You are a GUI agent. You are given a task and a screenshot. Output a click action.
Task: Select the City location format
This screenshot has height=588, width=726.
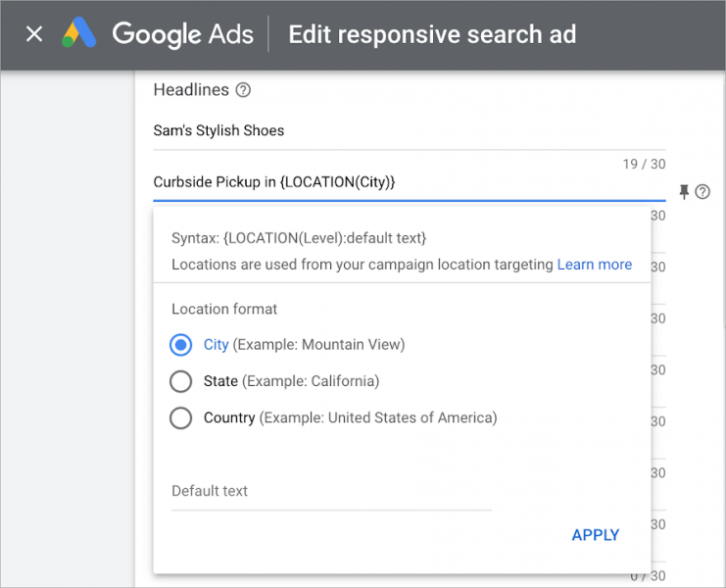[180, 345]
